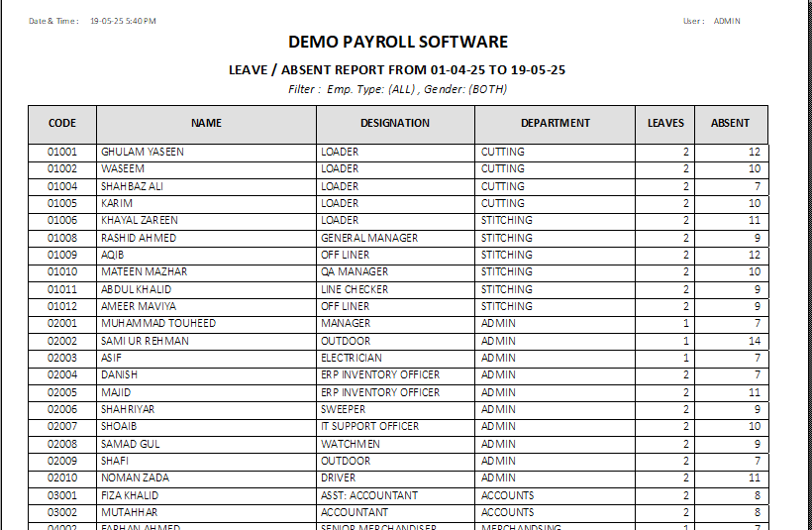812x530 pixels.
Task: Click employee name FIZA KHALID
Action: 130,495
